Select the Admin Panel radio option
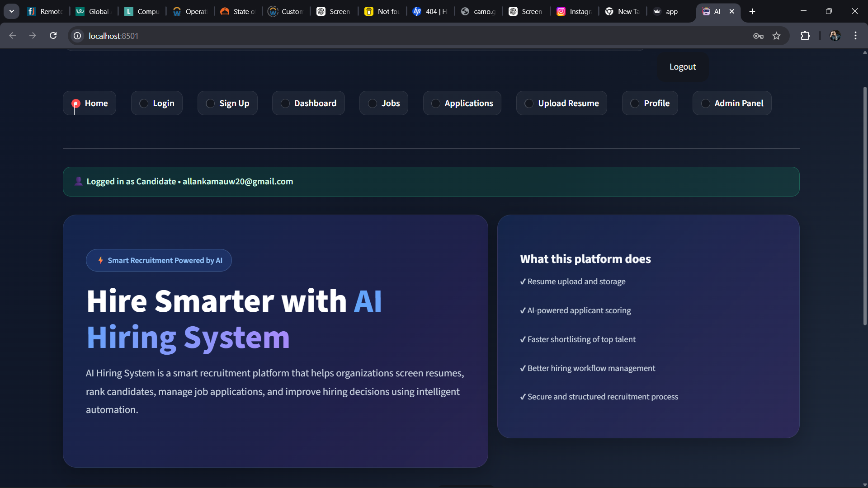This screenshot has width=868, height=488. (732, 103)
